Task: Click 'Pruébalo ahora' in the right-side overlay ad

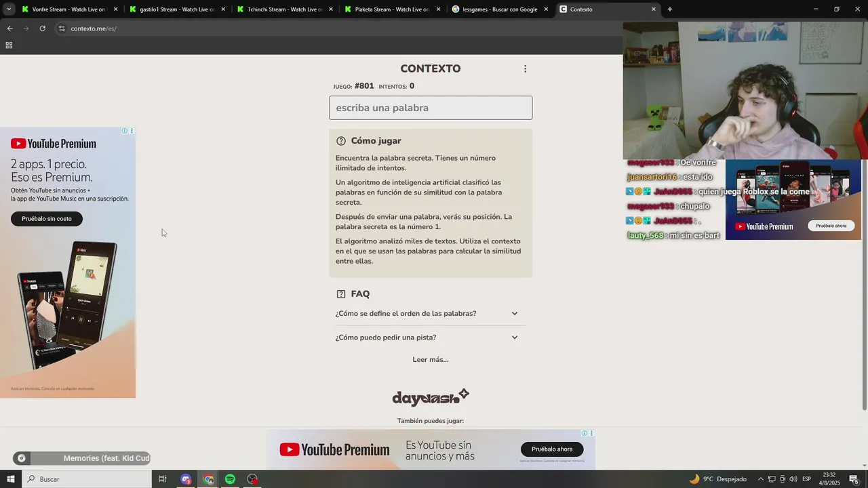Action: (x=831, y=226)
